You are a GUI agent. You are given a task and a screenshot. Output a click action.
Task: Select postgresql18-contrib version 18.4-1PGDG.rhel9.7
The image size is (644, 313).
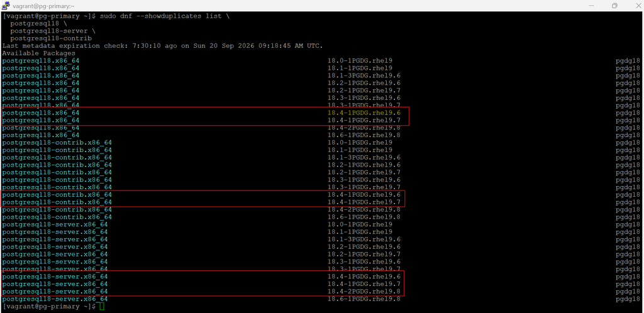tap(364, 202)
